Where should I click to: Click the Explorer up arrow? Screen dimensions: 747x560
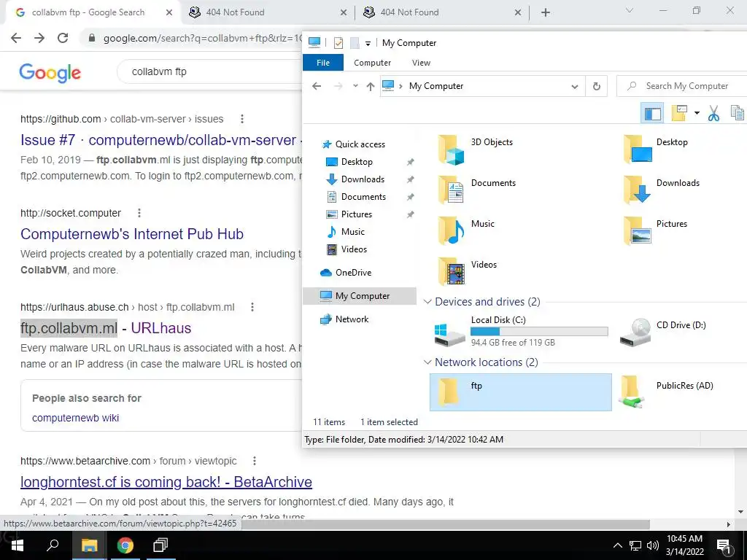[370, 86]
